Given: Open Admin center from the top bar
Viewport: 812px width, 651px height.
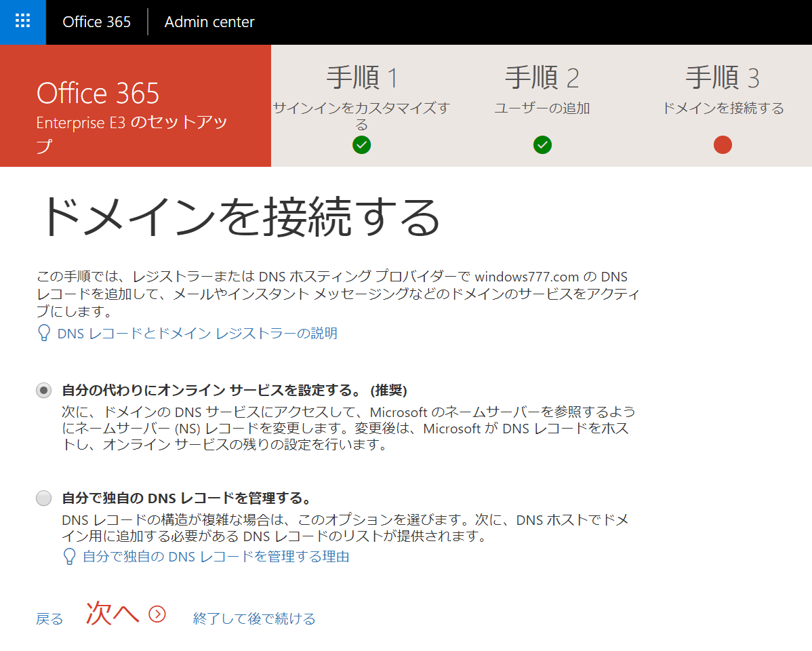Looking at the screenshot, I should [209, 22].
